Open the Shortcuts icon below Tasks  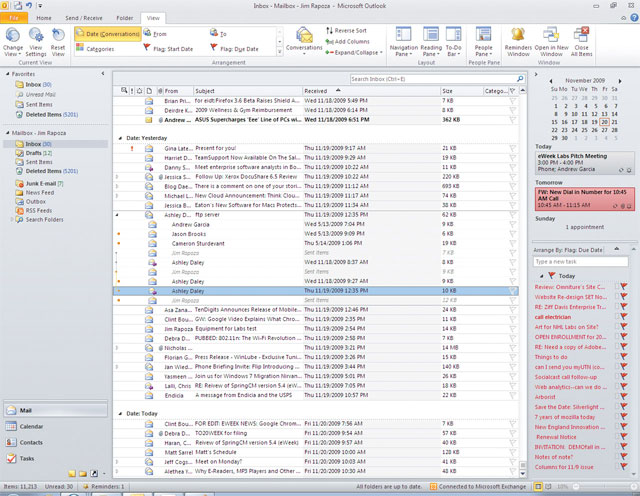pyautogui.click(x=94, y=474)
